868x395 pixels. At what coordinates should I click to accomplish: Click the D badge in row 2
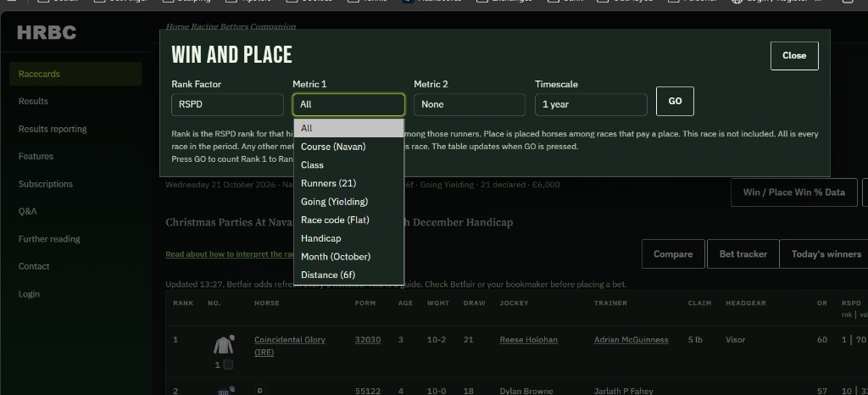click(x=259, y=391)
